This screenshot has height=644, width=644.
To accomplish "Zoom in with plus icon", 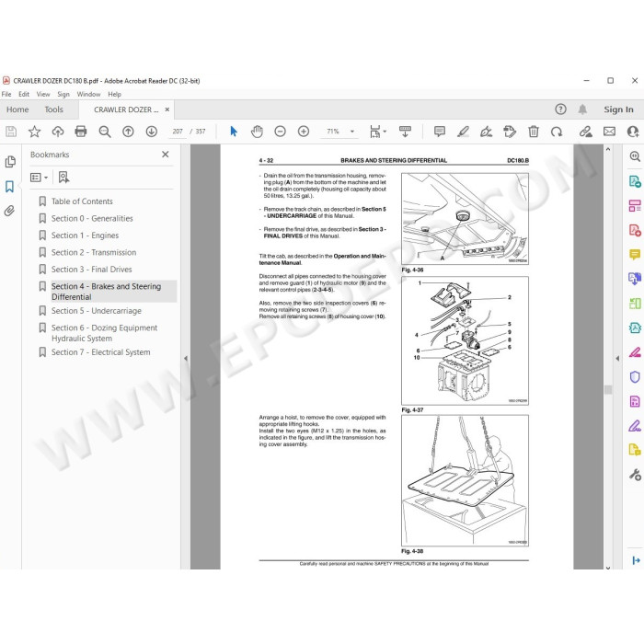I will (x=304, y=132).
